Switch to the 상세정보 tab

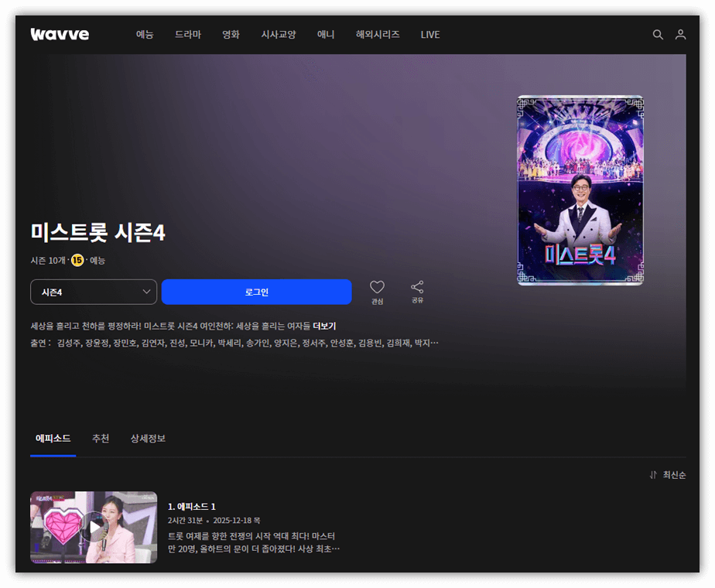(148, 439)
